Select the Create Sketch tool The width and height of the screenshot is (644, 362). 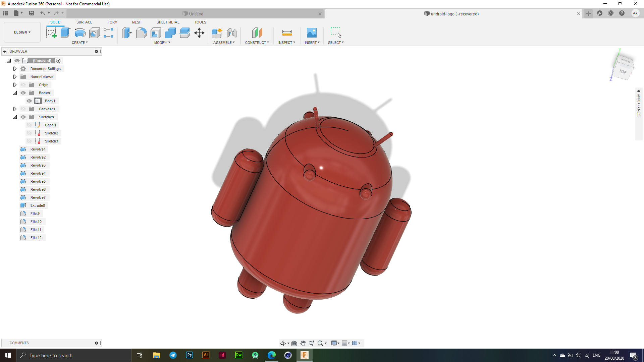51,33
